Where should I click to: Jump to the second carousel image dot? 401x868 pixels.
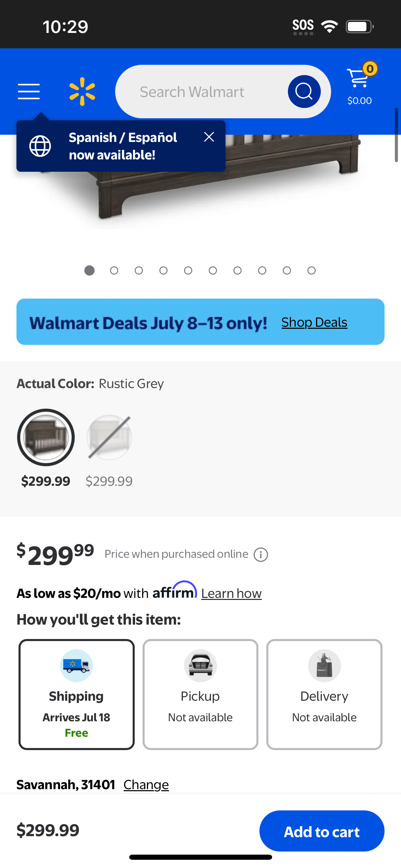[x=114, y=270]
